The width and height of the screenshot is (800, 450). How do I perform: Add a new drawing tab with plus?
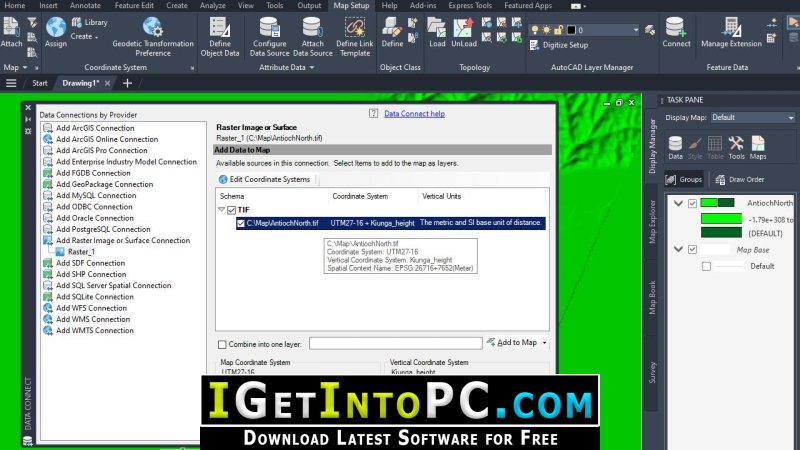127,83
